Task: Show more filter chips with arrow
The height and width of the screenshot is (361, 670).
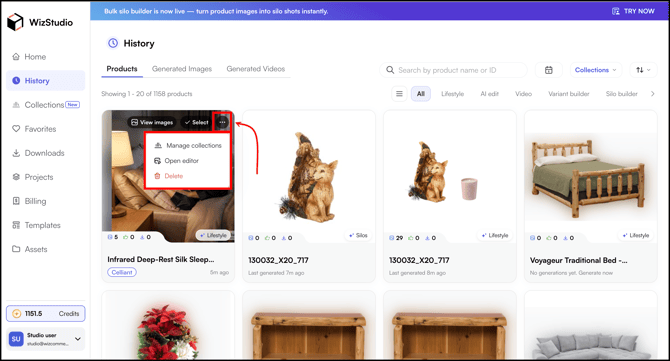Action: click(652, 94)
